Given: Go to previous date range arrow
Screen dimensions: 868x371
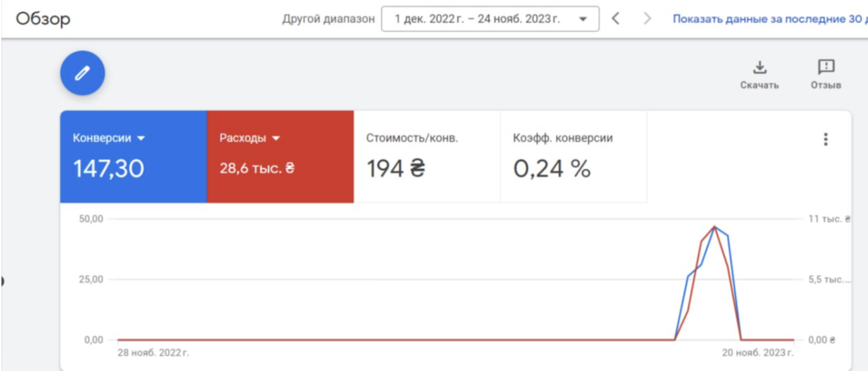Looking at the screenshot, I should tap(615, 19).
